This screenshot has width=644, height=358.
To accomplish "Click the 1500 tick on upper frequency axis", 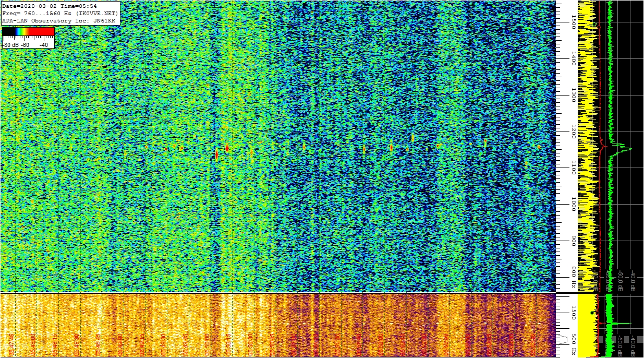I will point(573,21).
